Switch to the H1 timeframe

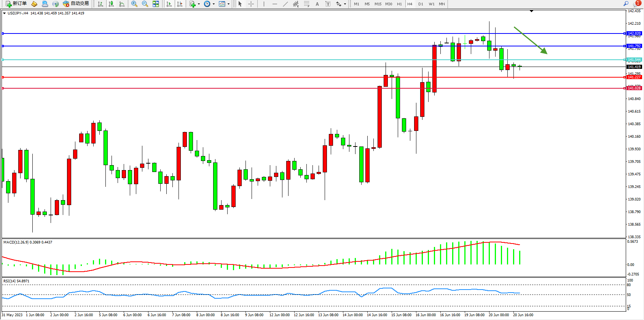point(399,4)
